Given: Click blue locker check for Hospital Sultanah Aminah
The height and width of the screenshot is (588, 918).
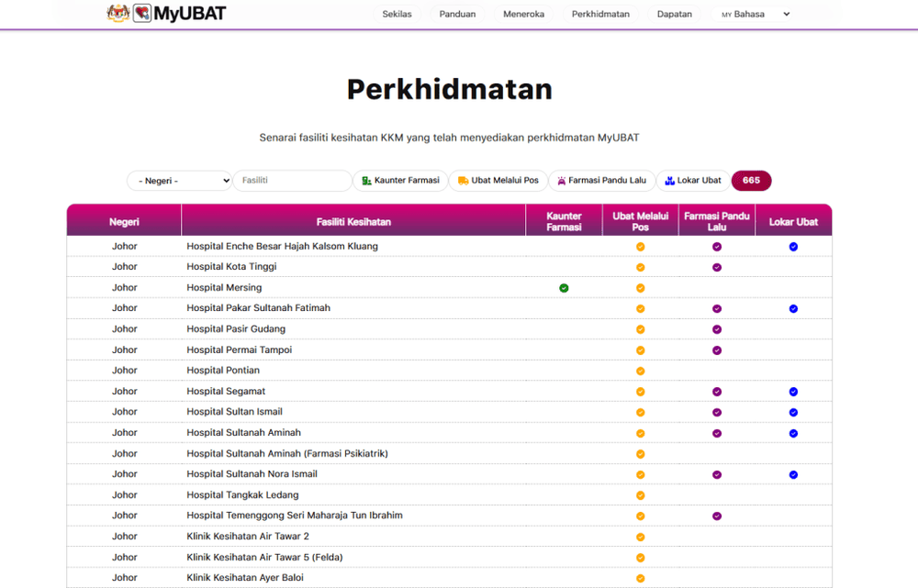Looking at the screenshot, I should point(793,434).
